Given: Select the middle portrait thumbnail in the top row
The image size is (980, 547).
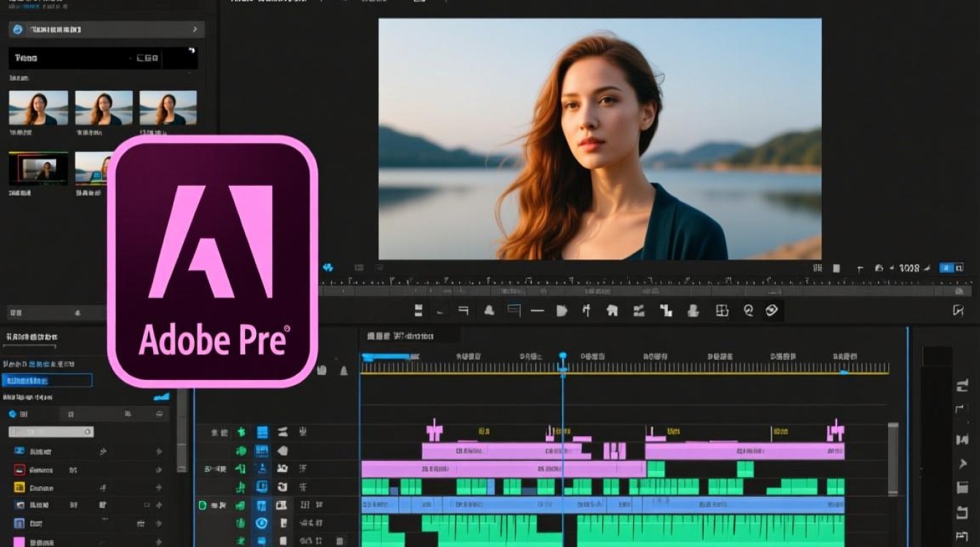Looking at the screenshot, I should click(x=104, y=108).
